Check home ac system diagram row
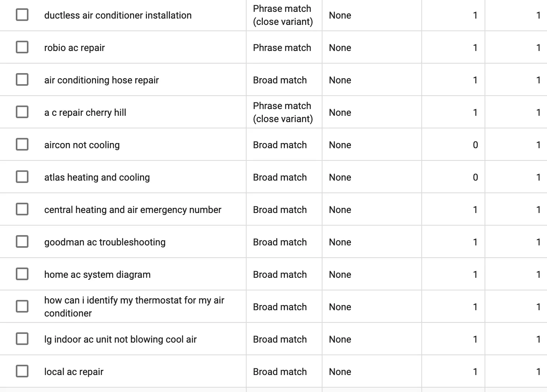The height and width of the screenshot is (392, 547). (22, 274)
